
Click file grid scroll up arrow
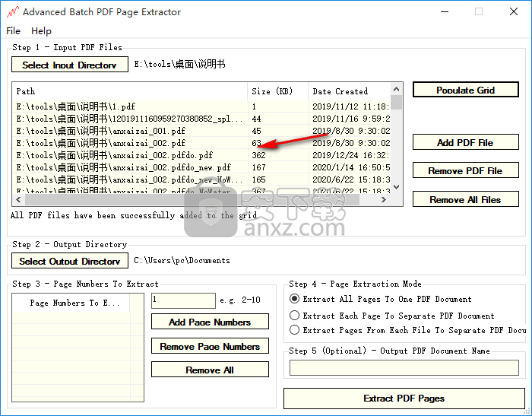396,89
